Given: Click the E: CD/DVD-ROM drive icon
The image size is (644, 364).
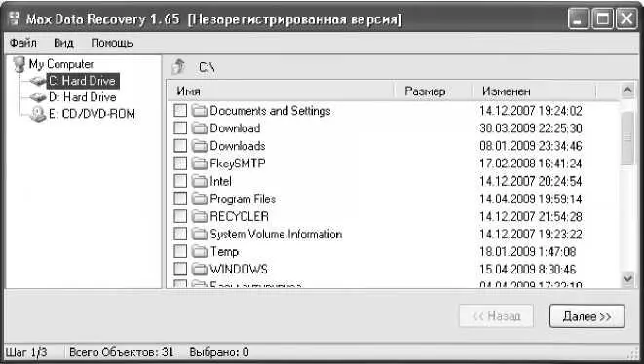Looking at the screenshot, I should tap(38, 114).
